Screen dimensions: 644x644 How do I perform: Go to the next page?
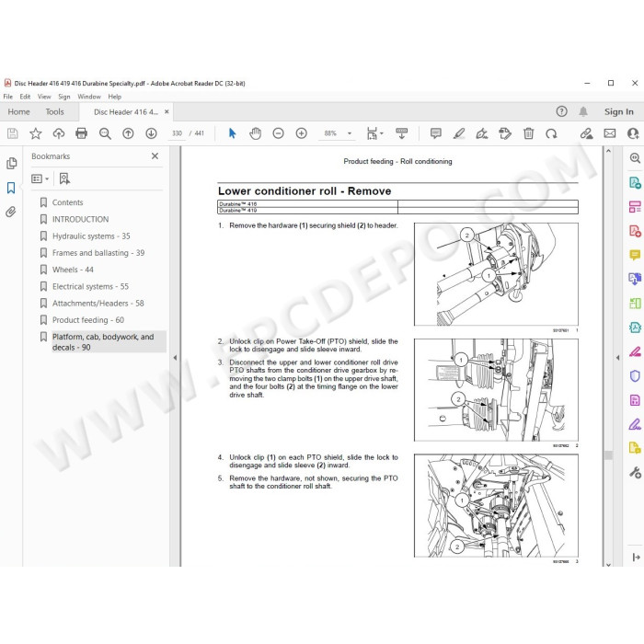click(x=151, y=133)
